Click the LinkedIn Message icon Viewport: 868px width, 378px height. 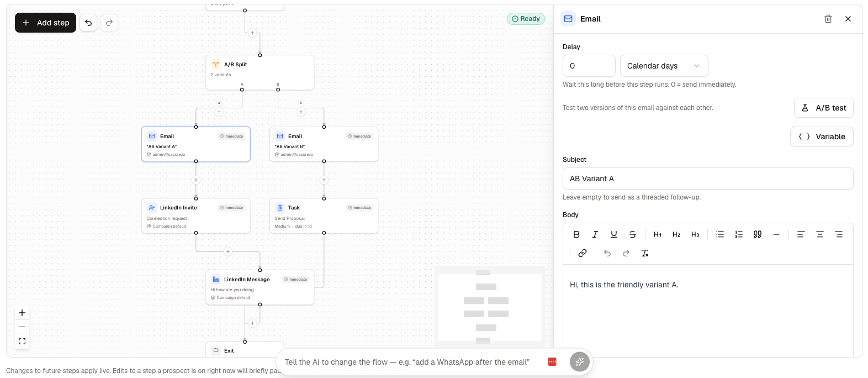pyautogui.click(x=216, y=280)
